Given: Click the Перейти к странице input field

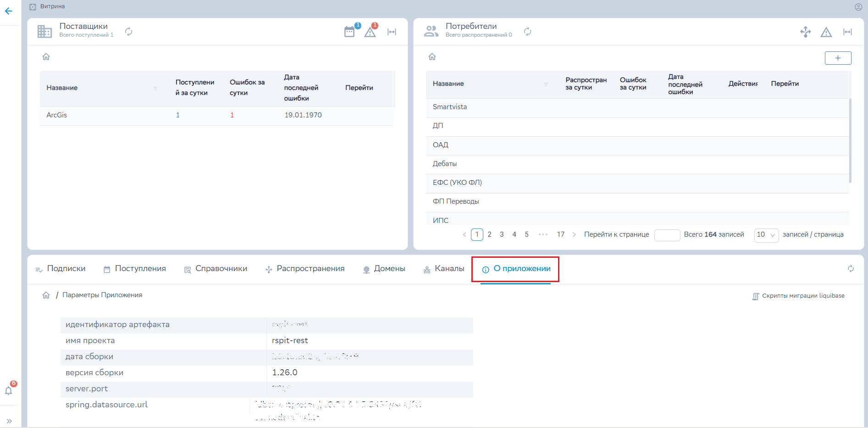Looking at the screenshot, I should [667, 235].
